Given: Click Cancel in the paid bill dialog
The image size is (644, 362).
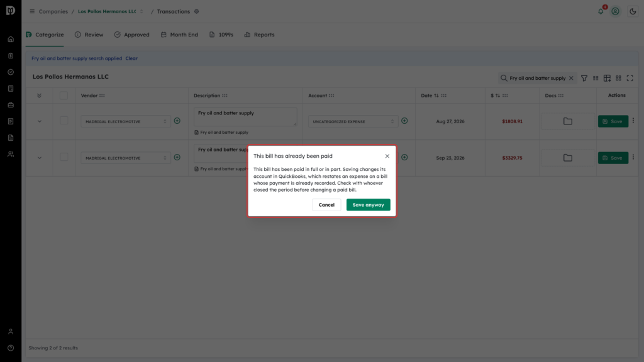Looking at the screenshot, I should click(326, 205).
